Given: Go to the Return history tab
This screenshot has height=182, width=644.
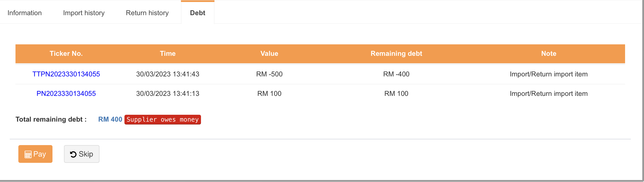Looking at the screenshot, I should tap(147, 13).
